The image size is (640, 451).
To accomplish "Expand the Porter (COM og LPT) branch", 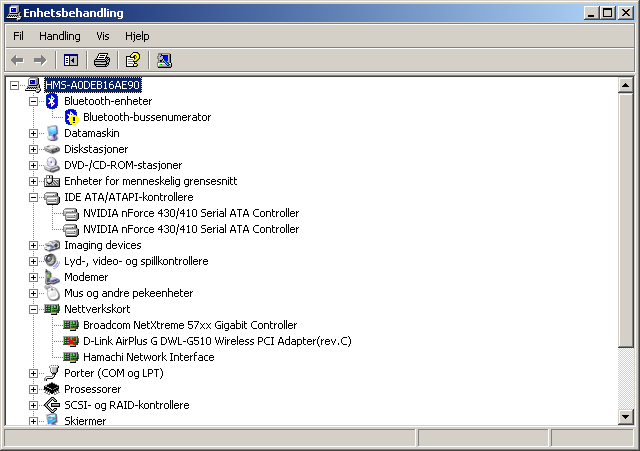I will click(x=33, y=373).
